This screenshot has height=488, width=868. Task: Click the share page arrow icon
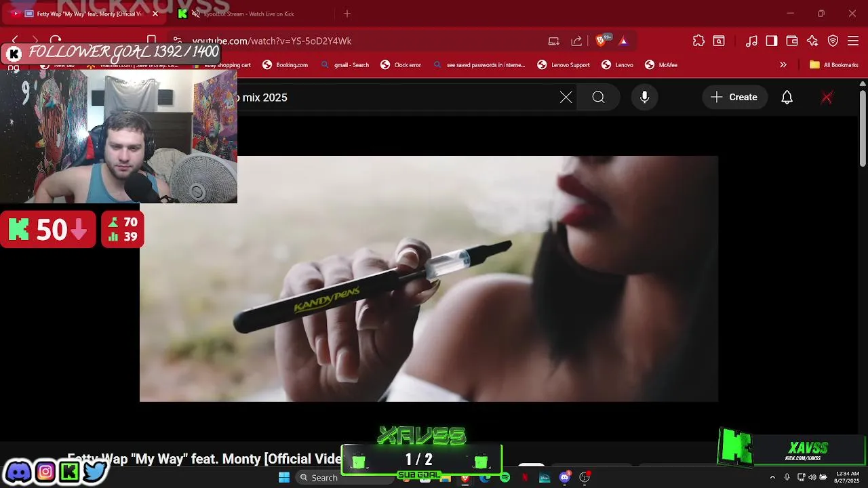click(576, 41)
